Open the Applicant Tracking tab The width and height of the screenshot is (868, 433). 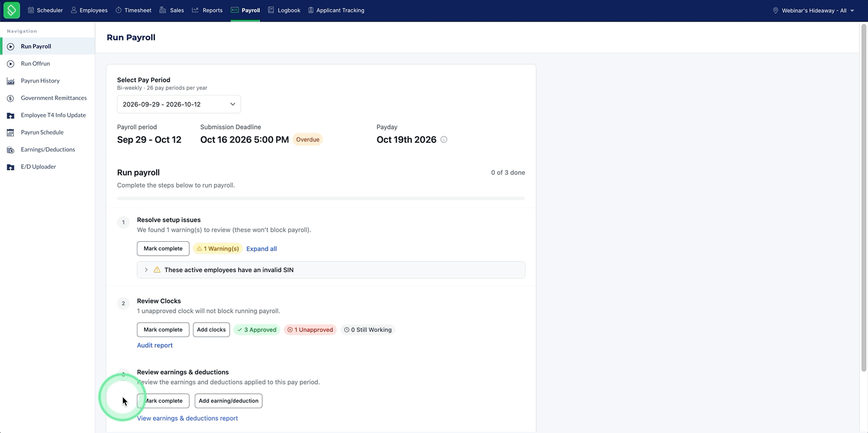336,10
